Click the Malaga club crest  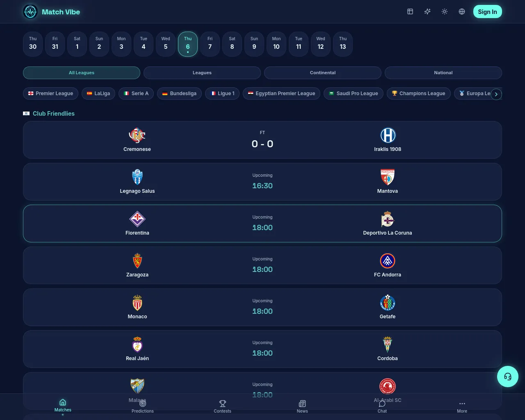pos(137,386)
